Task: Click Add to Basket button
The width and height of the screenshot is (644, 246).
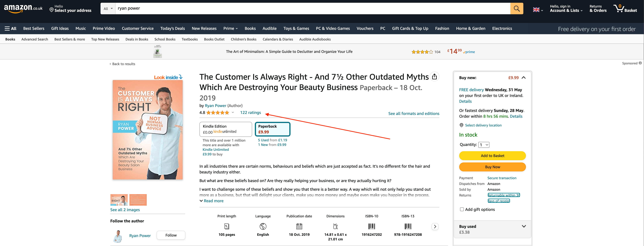Action: (492, 156)
